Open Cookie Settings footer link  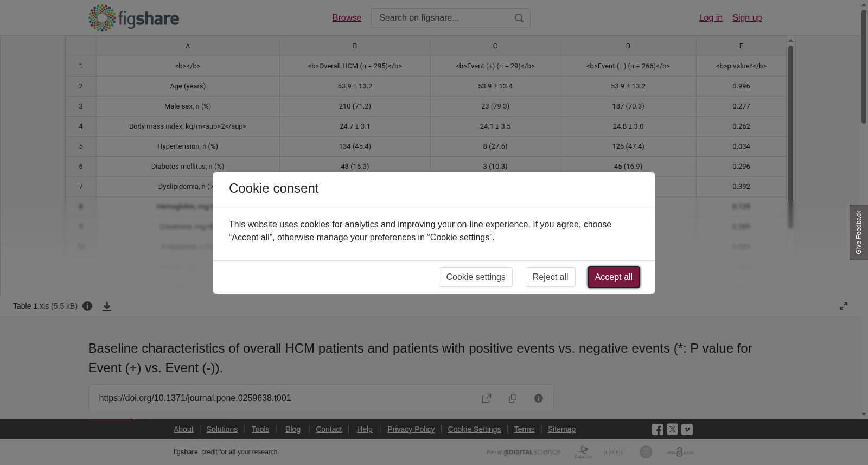coord(474,429)
